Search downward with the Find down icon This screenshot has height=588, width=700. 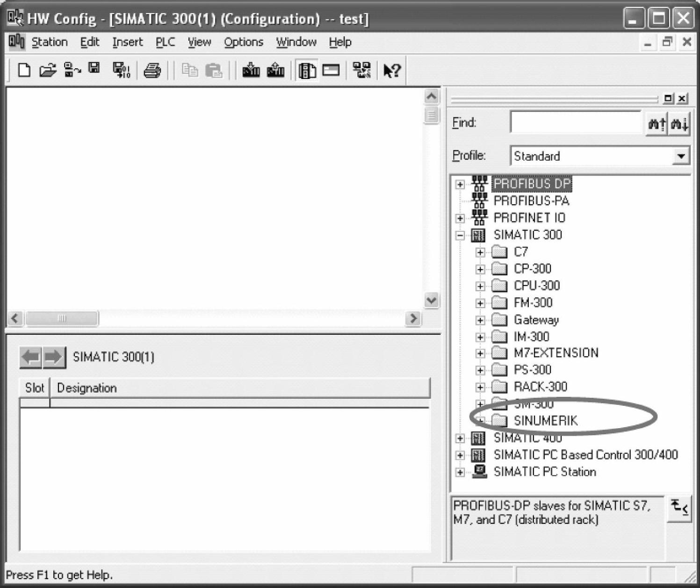pyautogui.click(x=679, y=123)
